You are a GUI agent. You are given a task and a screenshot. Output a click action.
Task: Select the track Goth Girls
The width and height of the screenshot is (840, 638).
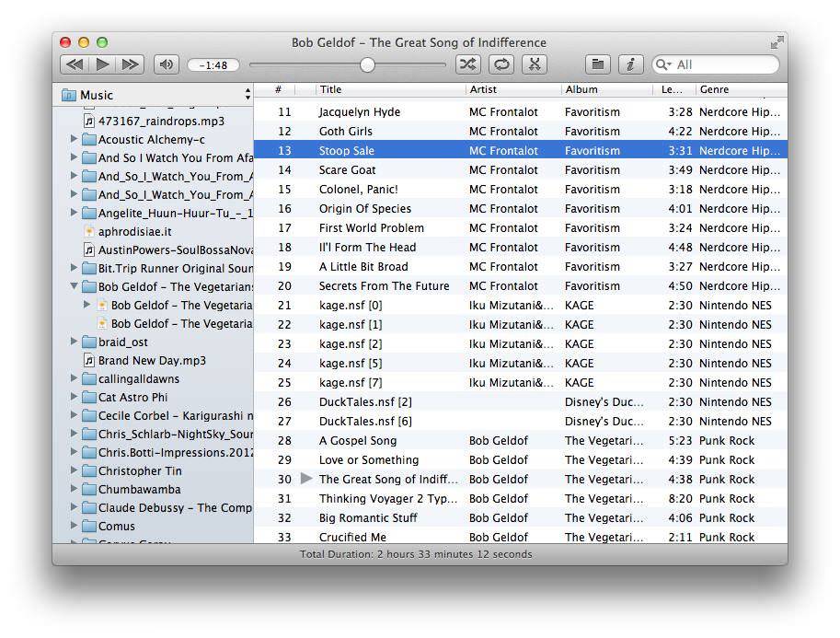tap(346, 132)
